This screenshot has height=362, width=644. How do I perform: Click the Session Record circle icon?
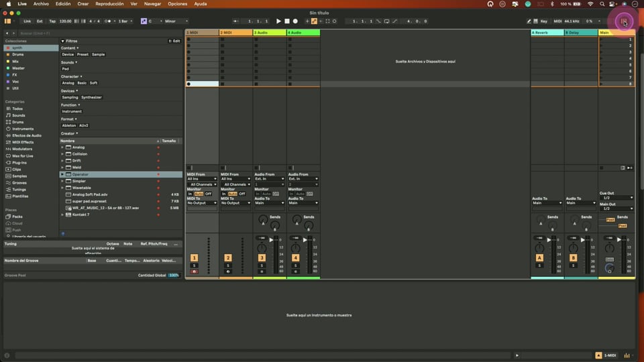[x=334, y=21]
